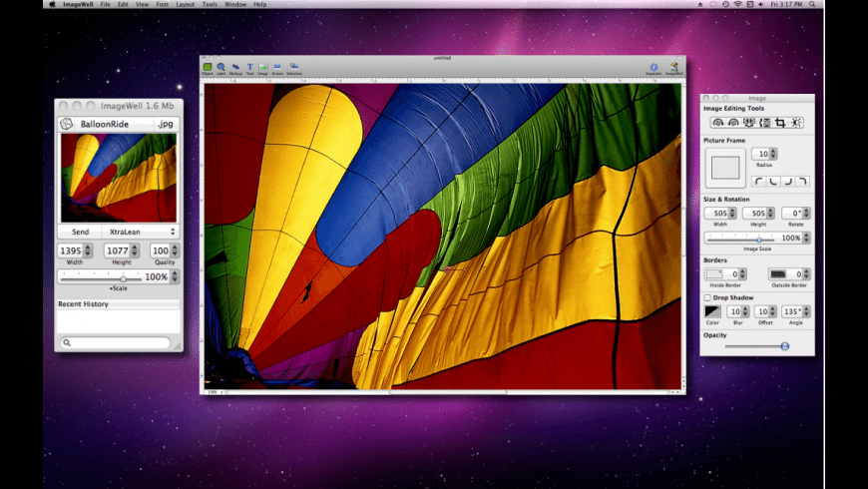Click the Send button

click(x=80, y=233)
